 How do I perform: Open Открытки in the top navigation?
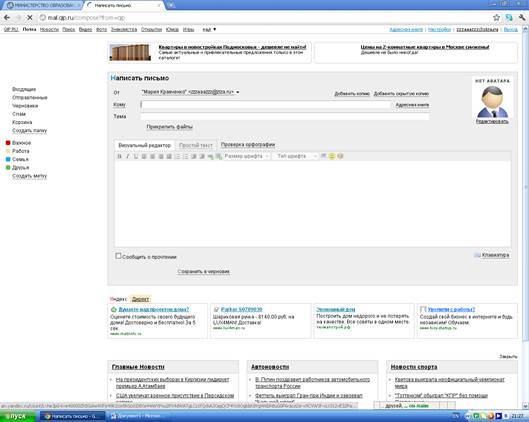(x=151, y=30)
